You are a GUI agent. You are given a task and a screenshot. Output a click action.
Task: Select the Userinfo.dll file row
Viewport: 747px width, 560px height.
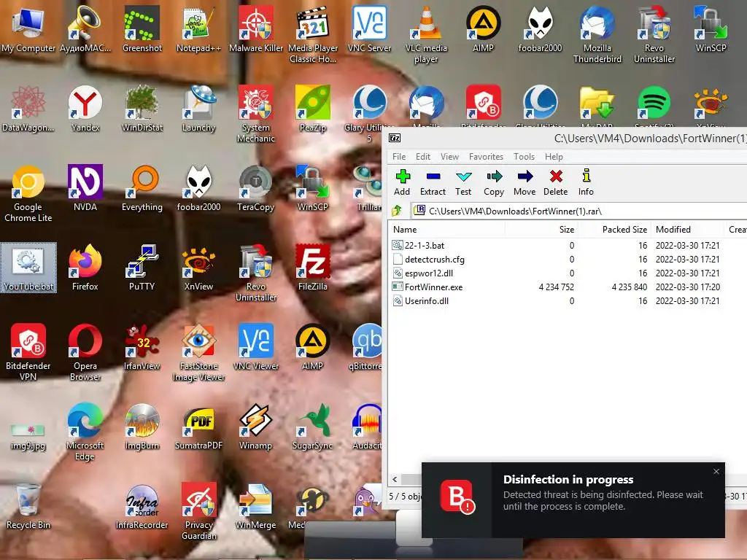[568, 301]
